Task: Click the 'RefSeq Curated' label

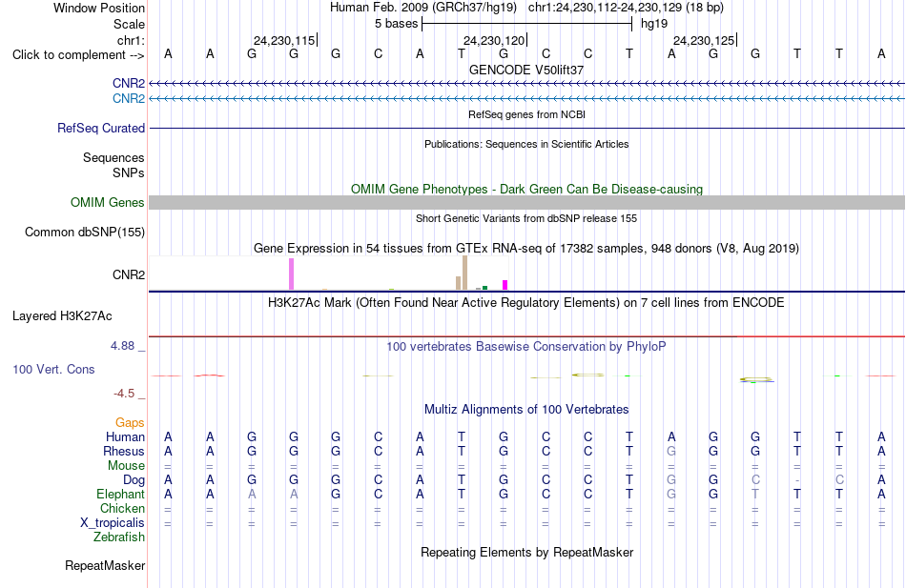Action: 100,129
